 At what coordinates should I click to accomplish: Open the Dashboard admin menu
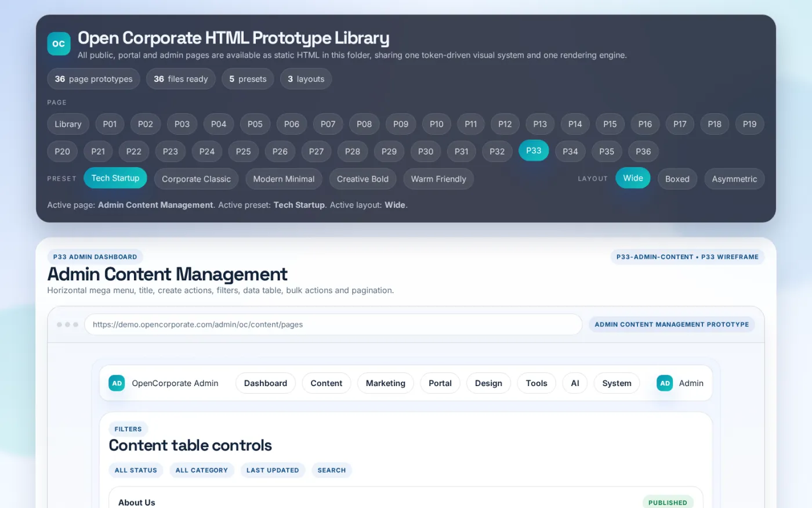(x=266, y=383)
